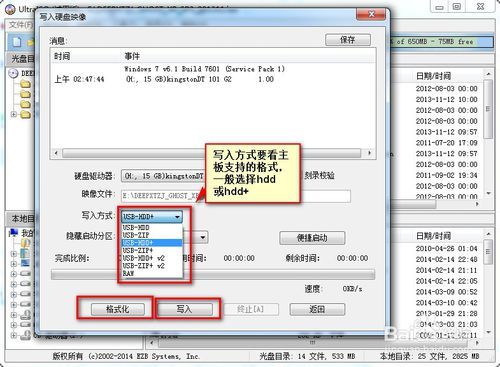Click 版权所有 EZB Systems status text

pos(126,356)
